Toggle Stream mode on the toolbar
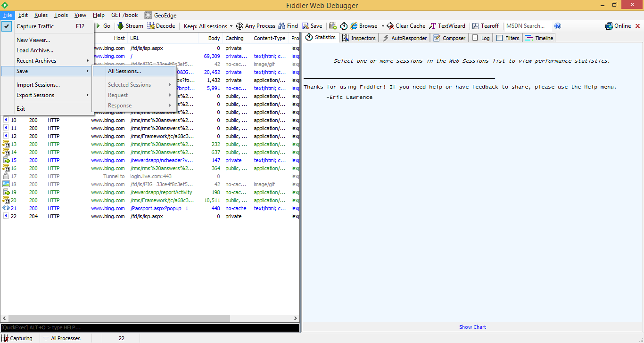 pos(130,26)
